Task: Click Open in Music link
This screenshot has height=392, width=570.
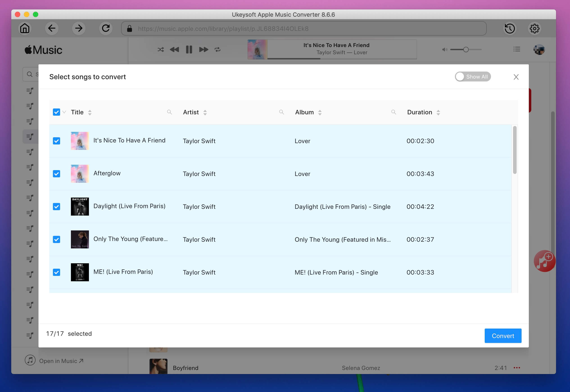Action: (x=61, y=360)
